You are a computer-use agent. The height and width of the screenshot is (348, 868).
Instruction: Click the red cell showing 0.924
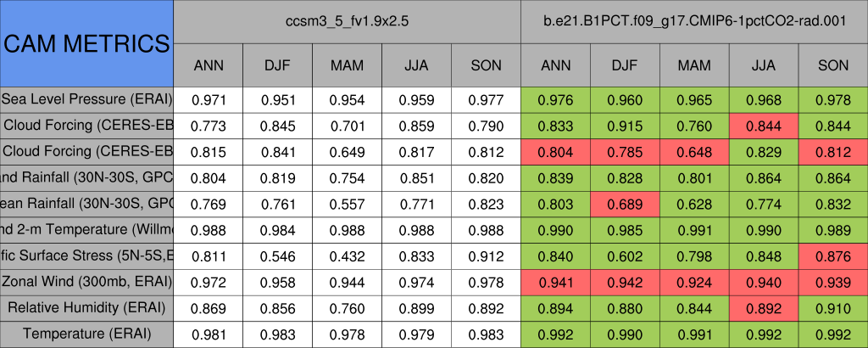(694, 282)
